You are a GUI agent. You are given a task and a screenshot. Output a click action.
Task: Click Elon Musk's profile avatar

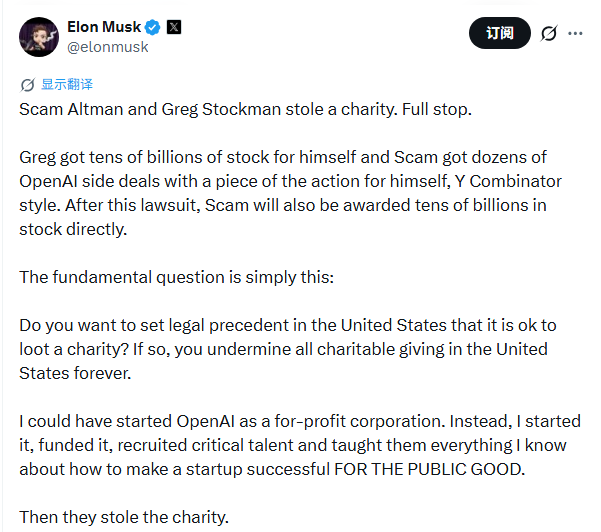pyautogui.click(x=38, y=36)
